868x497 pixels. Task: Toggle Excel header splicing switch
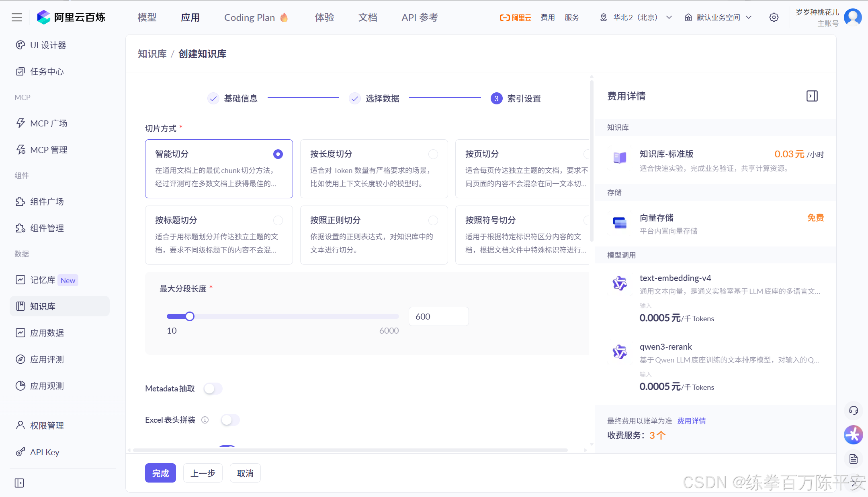pyautogui.click(x=230, y=420)
